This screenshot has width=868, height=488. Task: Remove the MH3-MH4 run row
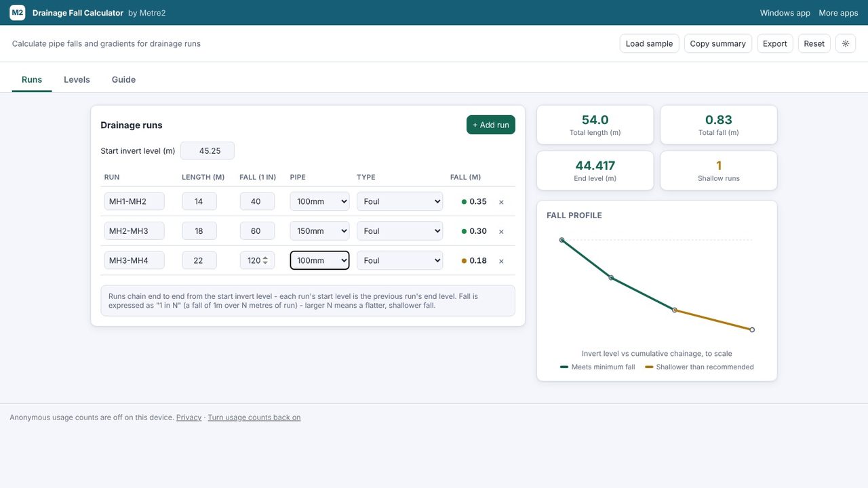[501, 261]
